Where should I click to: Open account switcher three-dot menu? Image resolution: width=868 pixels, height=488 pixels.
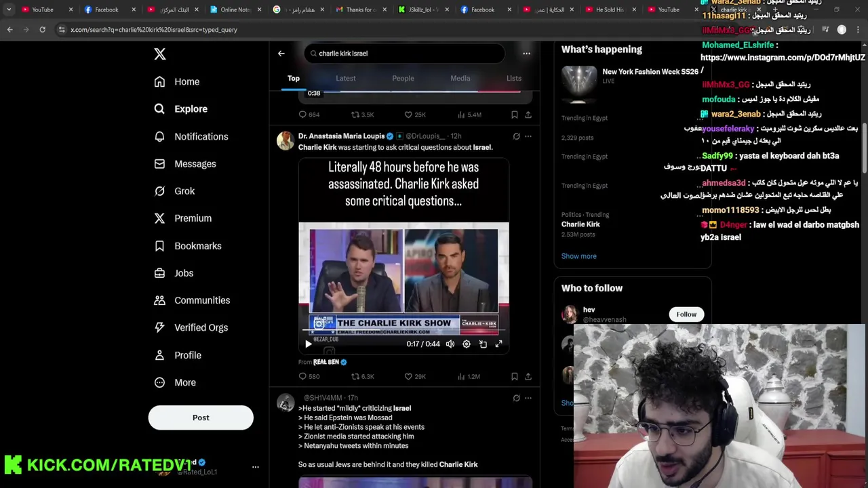(x=256, y=467)
